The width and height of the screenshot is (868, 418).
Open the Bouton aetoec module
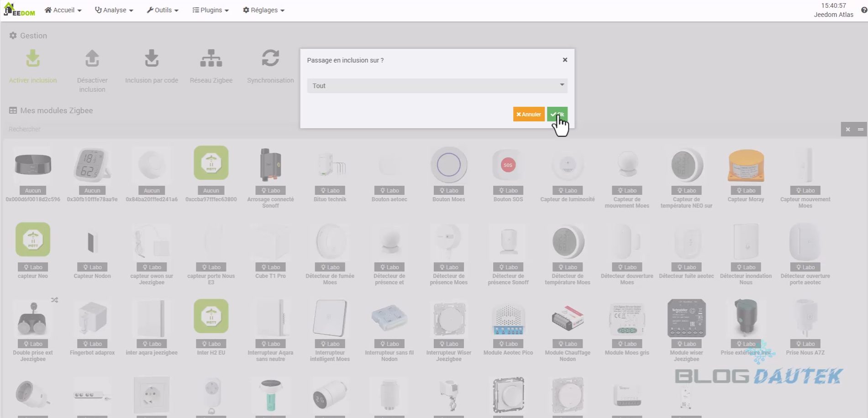tap(389, 175)
